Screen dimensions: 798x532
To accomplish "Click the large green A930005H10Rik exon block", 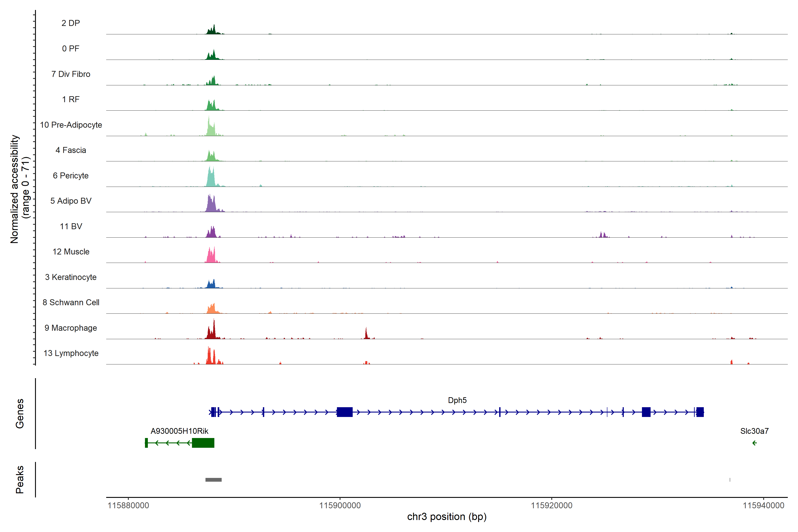I will [x=203, y=443].
